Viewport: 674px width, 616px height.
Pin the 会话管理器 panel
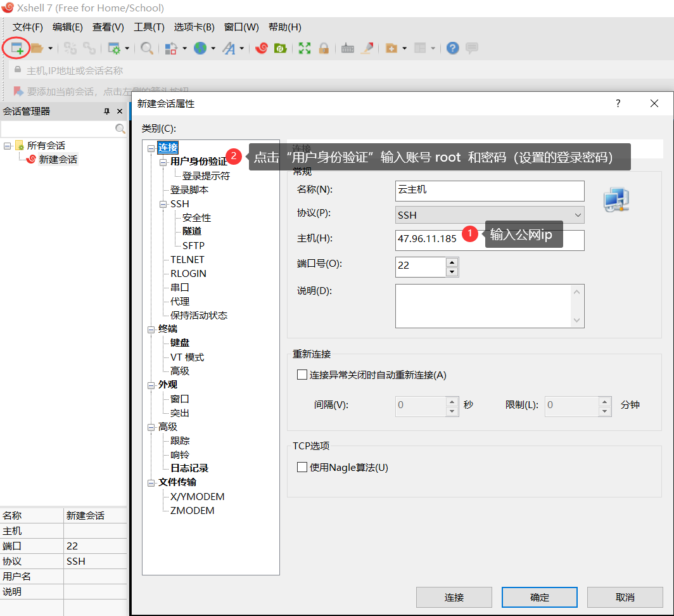[106, 112]
